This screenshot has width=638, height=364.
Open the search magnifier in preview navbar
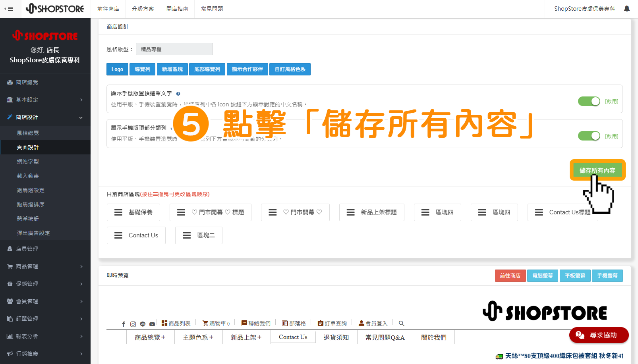pyautogui.click(x=401, y=323)
